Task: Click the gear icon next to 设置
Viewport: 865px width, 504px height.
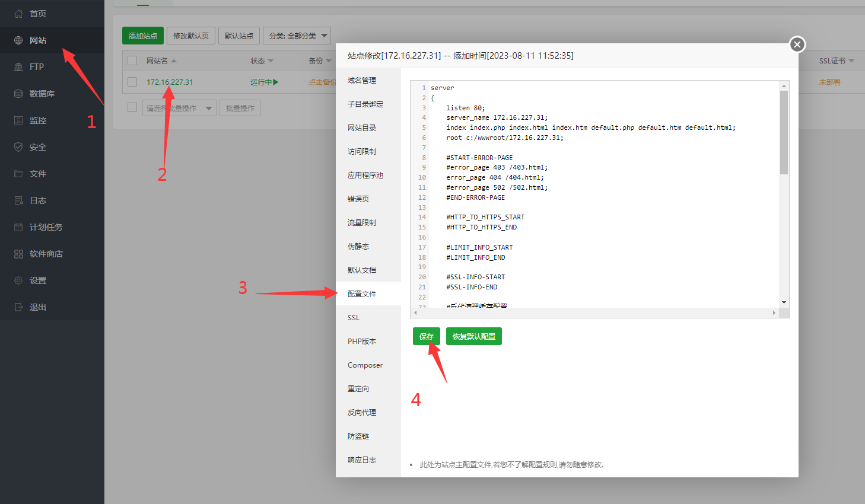Action: coord(18,280)
